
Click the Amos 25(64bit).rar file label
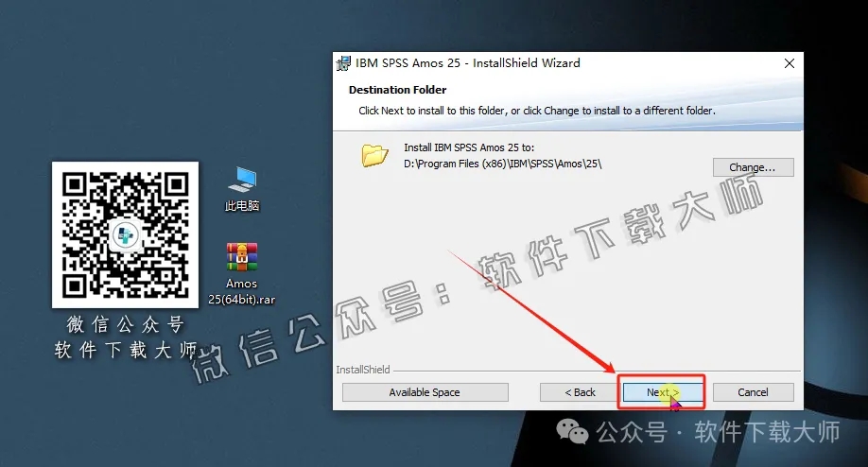(x=242, y=291)
